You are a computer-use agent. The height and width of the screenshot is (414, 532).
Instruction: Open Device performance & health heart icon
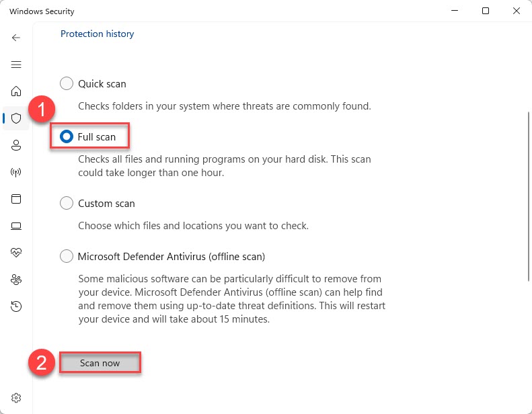(16, 253)
